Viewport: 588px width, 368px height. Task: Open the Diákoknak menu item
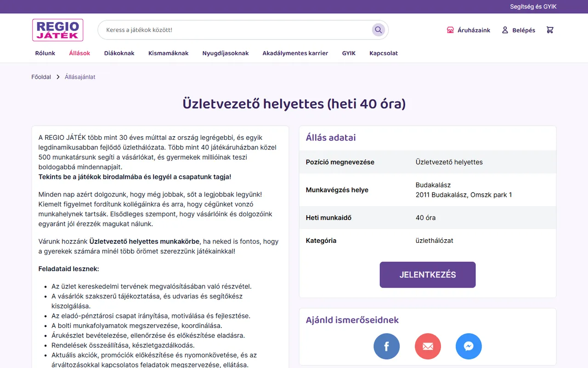[x=119, y=53]
